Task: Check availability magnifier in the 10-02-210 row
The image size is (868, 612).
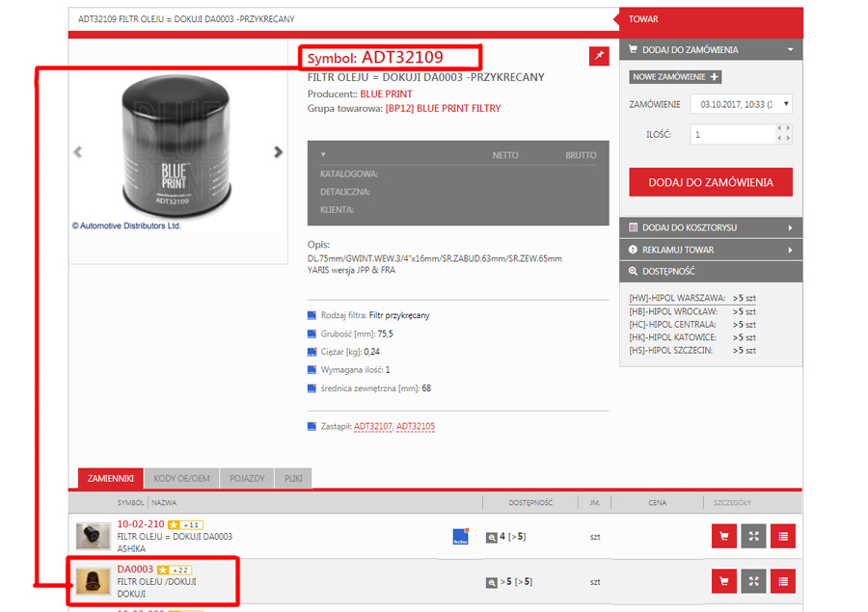Action: 491,537
